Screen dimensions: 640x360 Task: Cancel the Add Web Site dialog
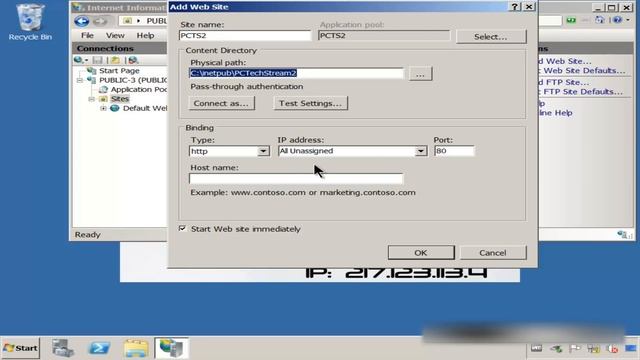(493, 253)
